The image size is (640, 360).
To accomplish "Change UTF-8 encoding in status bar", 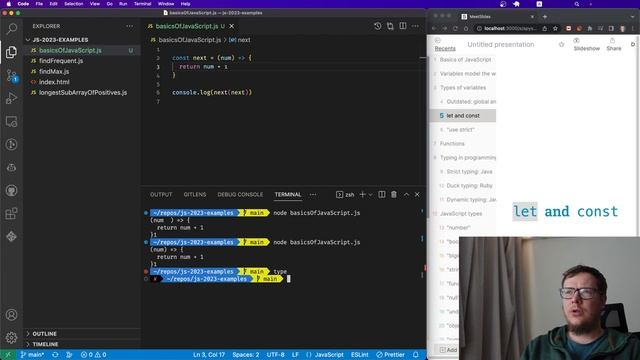I will click(276, 355).
